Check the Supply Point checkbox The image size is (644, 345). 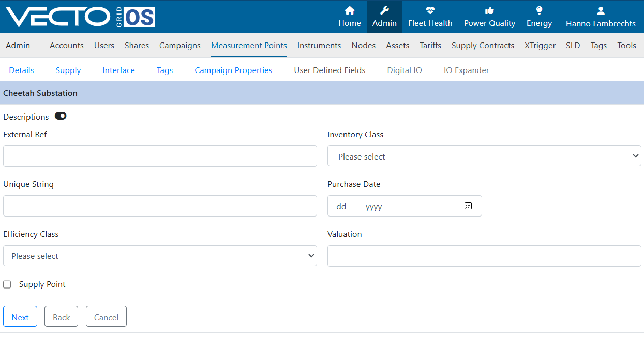pos(7,284)
